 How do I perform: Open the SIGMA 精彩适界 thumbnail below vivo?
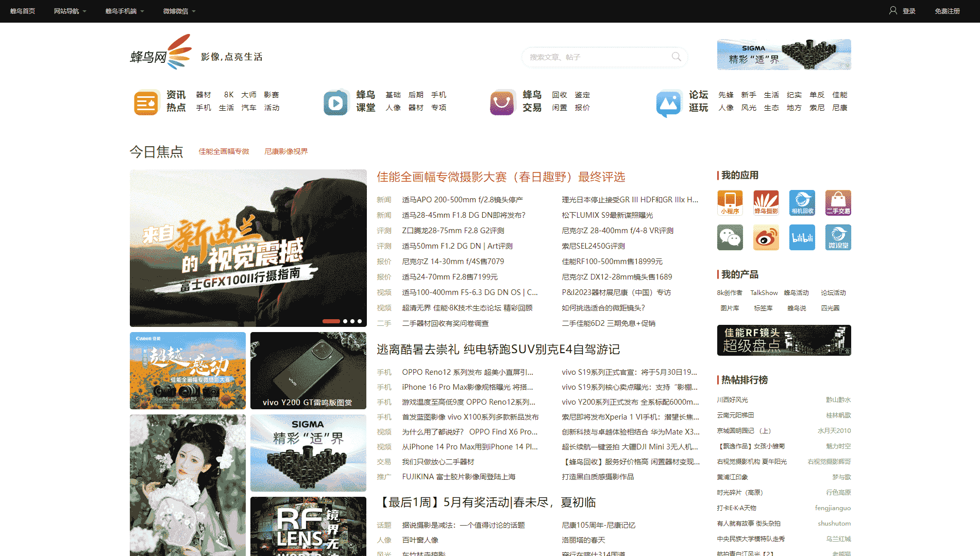tap(308, 453)
